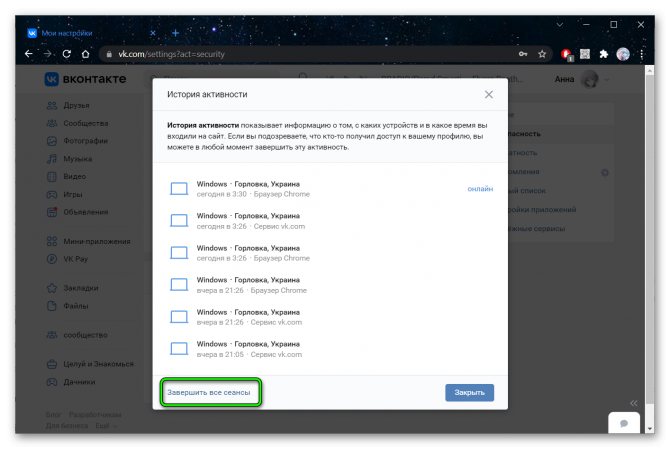The width and height of the screenshot is (670, 449).
Task: Open the chat bubble widget
Action: click(x=624, y=423)
